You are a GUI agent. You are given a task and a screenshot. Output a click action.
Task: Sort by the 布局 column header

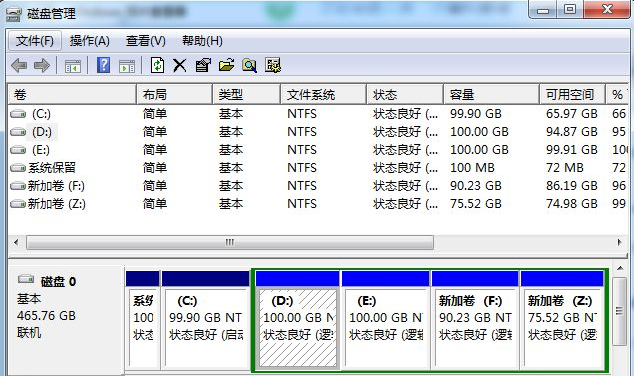pos(175,95)
